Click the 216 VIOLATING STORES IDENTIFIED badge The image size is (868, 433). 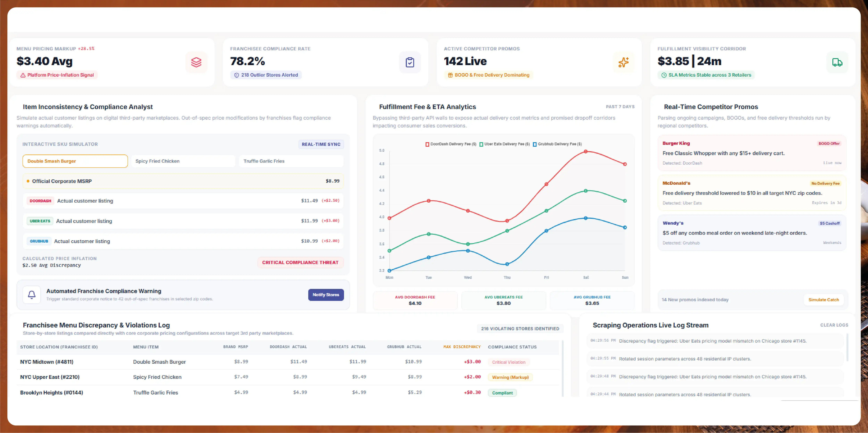click(x=520, y=328)
